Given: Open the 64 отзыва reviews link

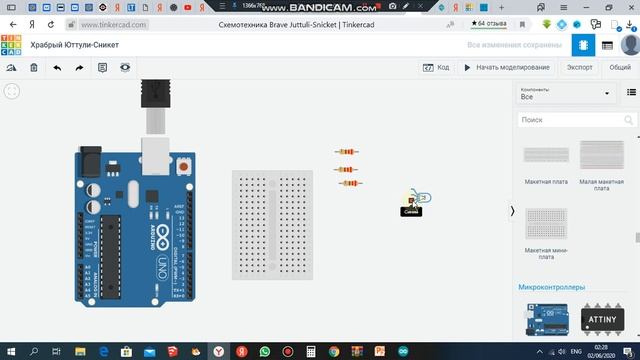Looking at the screenshot, I should tap(489, 24).
